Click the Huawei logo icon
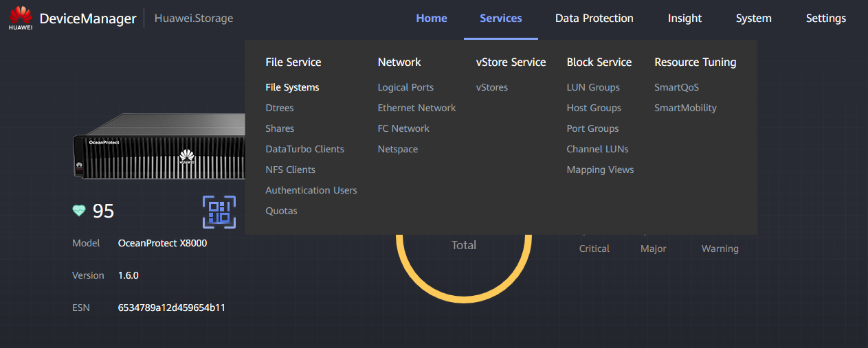 click(x=21, y=19)
